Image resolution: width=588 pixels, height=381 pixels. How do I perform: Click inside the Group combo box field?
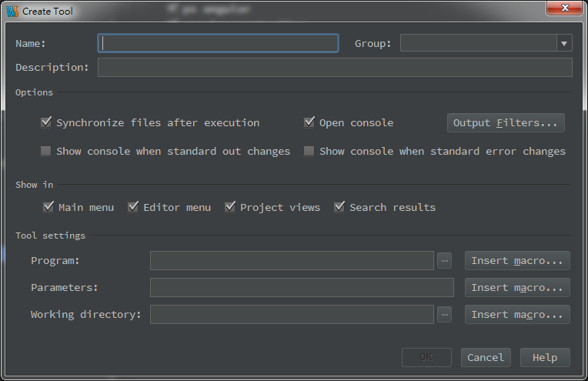pos(479,43)
